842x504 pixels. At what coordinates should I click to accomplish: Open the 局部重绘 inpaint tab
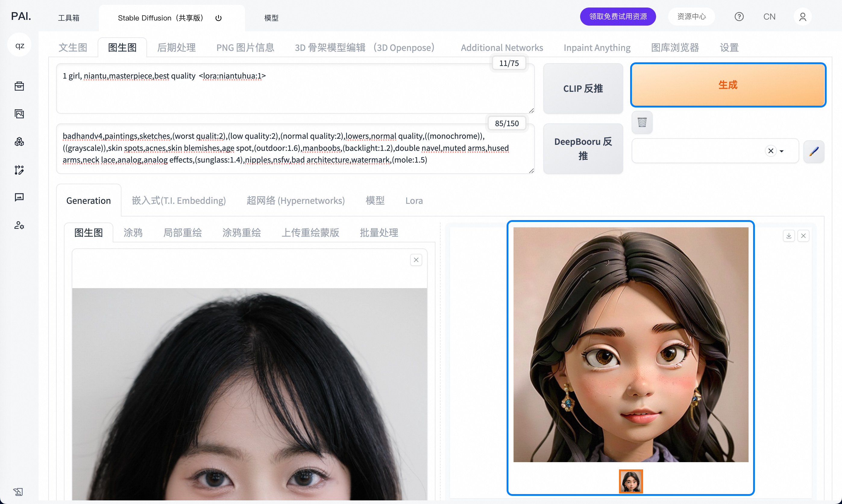(183, 233)
